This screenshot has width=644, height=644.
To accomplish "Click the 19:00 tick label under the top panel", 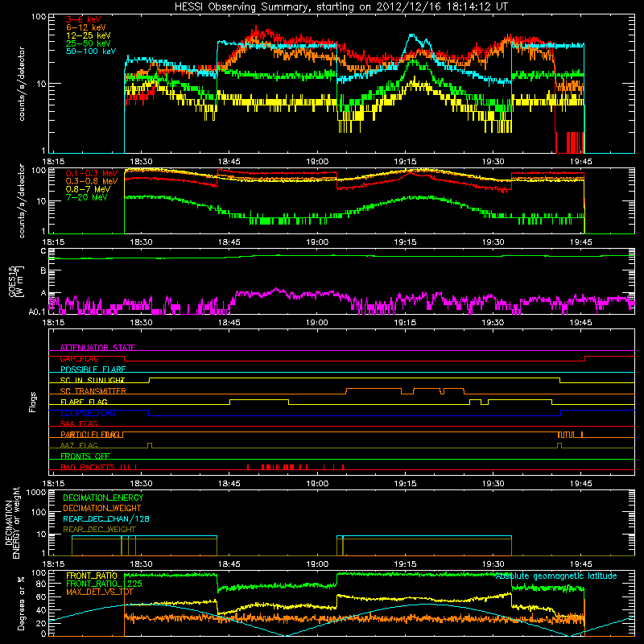I will pyautogui.click(x=316, y=162).
